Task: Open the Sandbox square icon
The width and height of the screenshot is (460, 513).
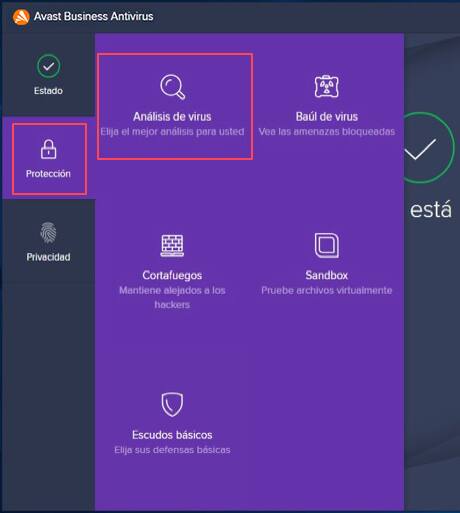Action: (327, 245)
